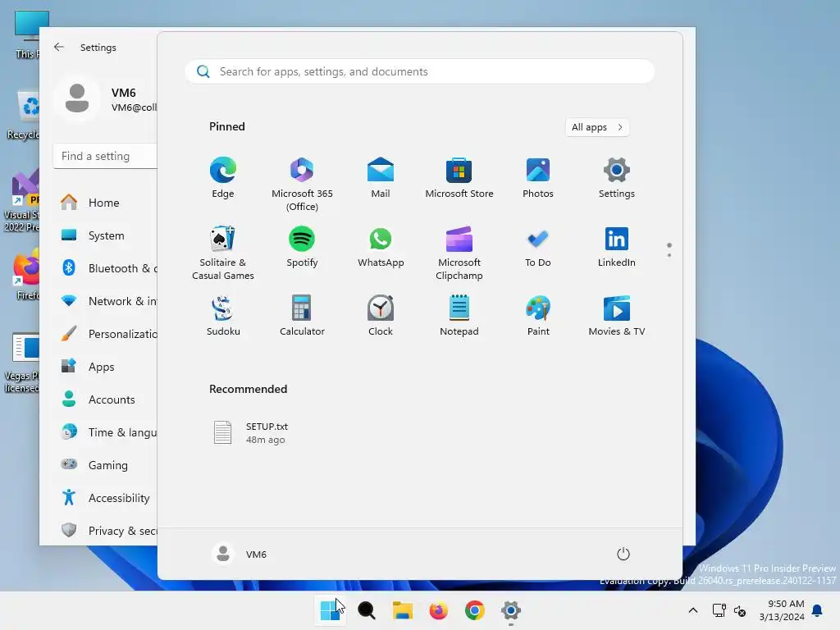Open recommended file SETUP.txt
Viewport: 840px width, 630px height.
(x=250, y=433)
